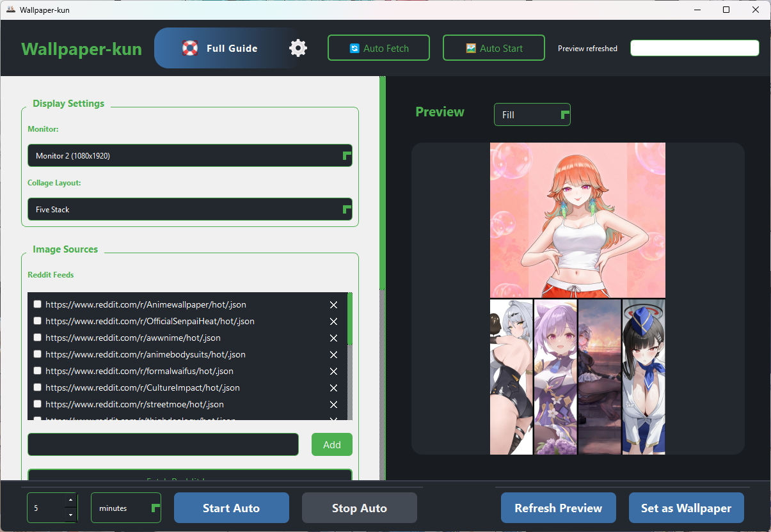The image size is (771, 532).
Task: Click Set as Wallpaper
Action: click(687, 508)
